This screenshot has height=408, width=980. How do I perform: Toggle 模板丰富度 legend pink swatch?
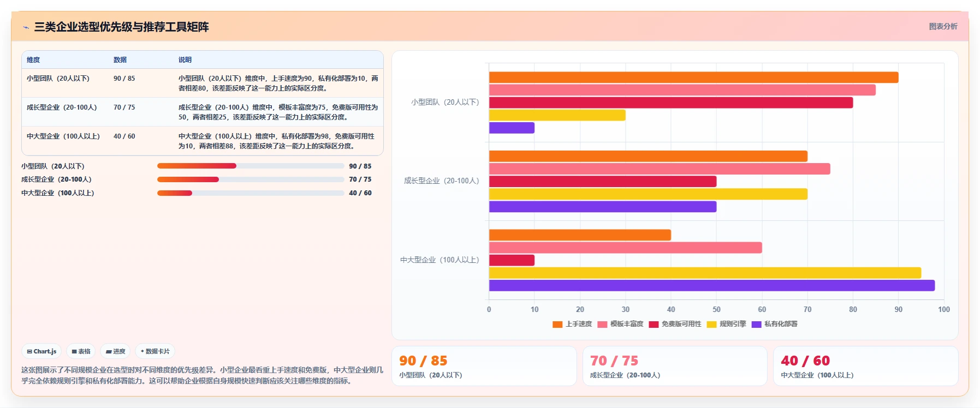[602, 324]
